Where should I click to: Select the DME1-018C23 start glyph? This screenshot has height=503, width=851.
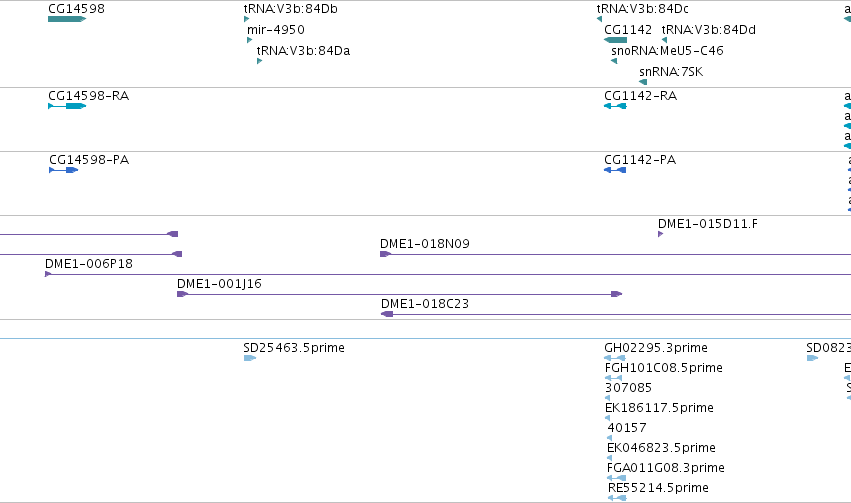[x=387, y=314]
